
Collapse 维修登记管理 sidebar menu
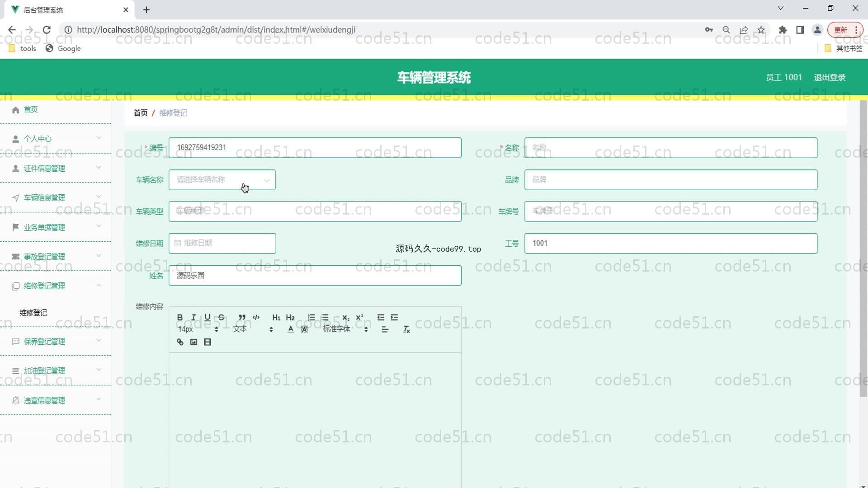(56, 286)
